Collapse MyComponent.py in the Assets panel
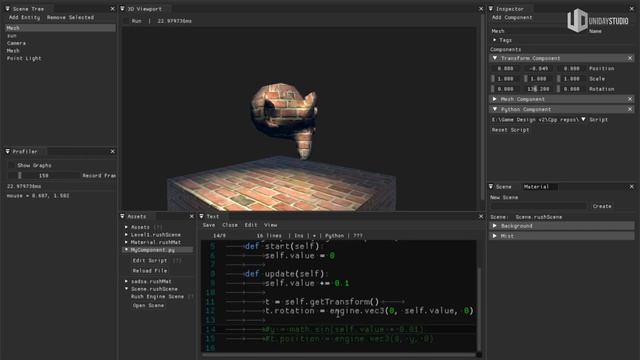640x360 pixels. click(x=127, y=250)
